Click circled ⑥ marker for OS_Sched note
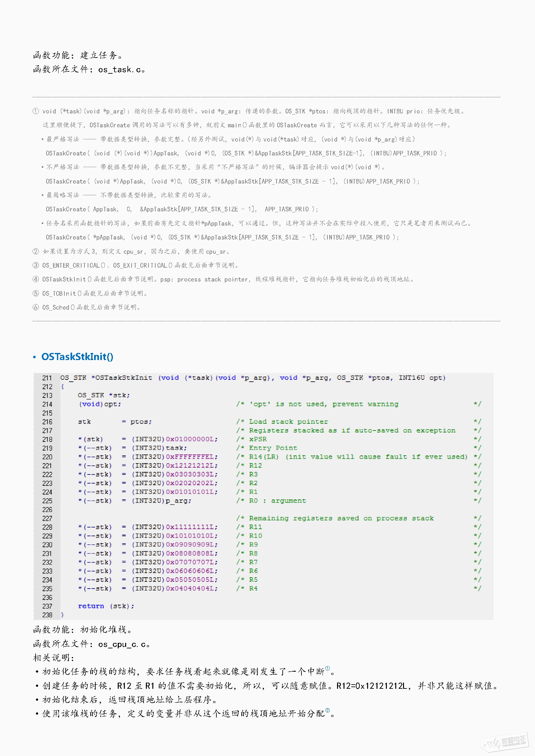Screen dimensions: 535x756 coord(36,307)
